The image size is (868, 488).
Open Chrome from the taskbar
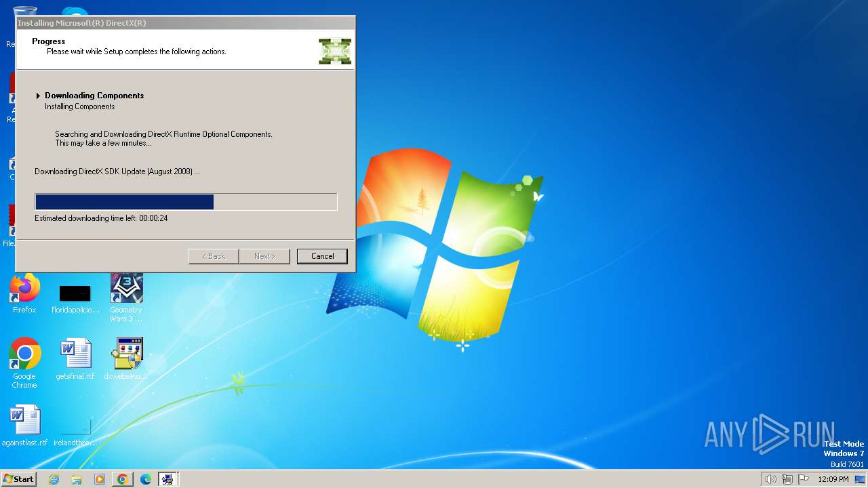click(x=123, y=479)
